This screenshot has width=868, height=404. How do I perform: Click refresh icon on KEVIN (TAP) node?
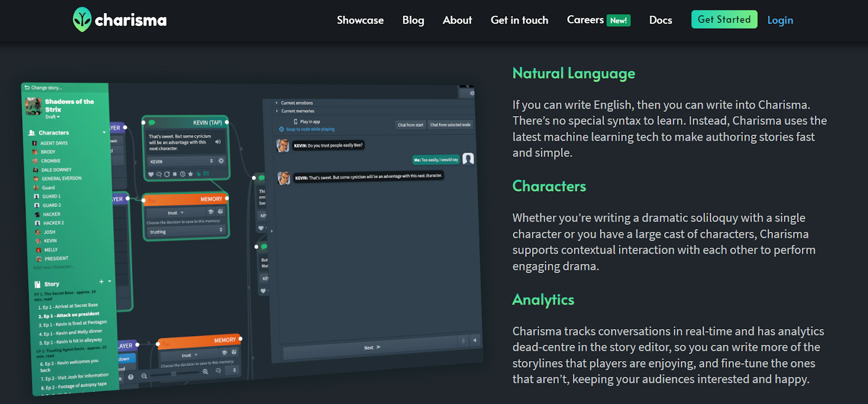(x=167, y=174)
